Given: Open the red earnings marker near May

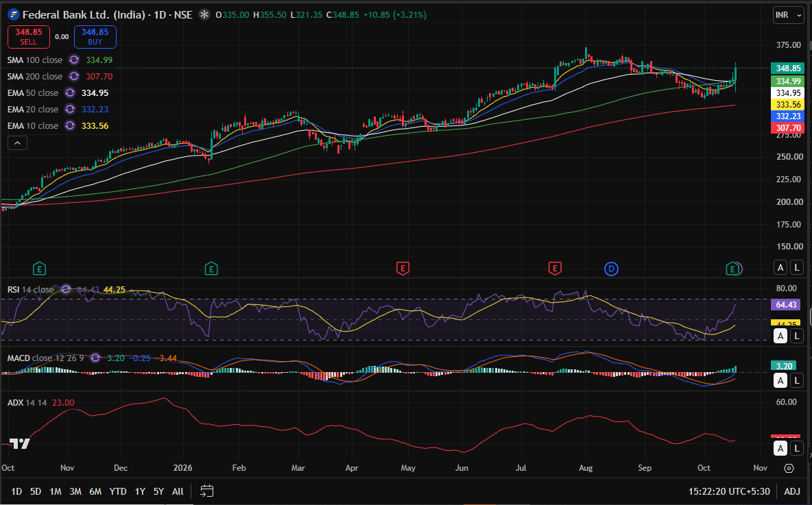Looking at the screenshot, I should click(x=403, y=269).
